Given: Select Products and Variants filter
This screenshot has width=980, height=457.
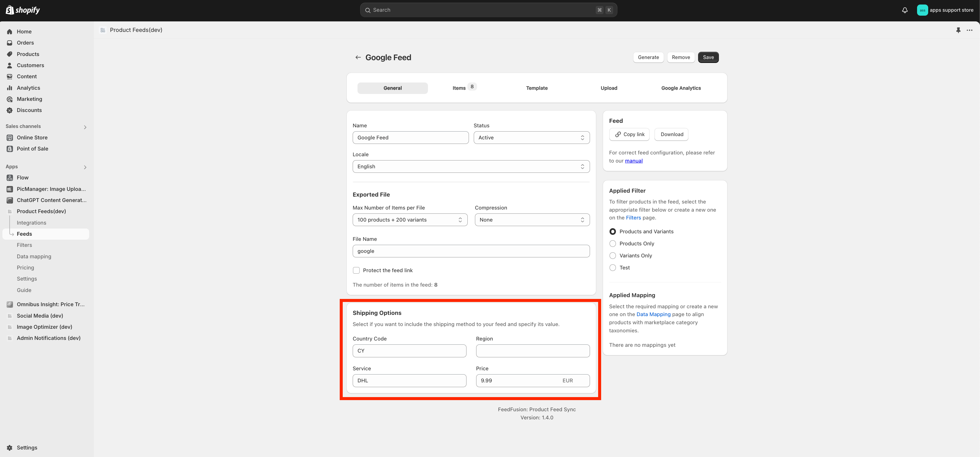Looking at the screenshot, I should pyautogui.click(x=613, y=232).
